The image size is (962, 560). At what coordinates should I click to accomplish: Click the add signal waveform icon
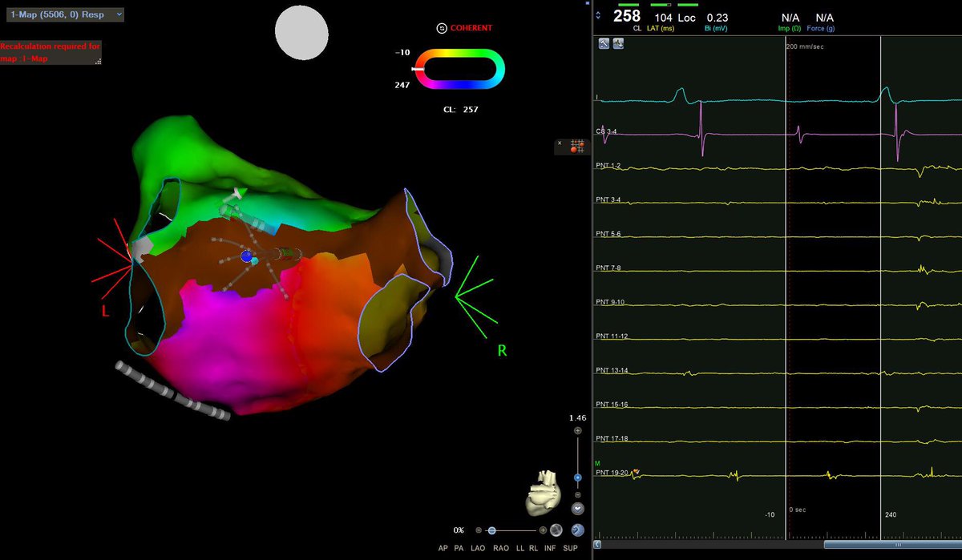tap(618, 44)
